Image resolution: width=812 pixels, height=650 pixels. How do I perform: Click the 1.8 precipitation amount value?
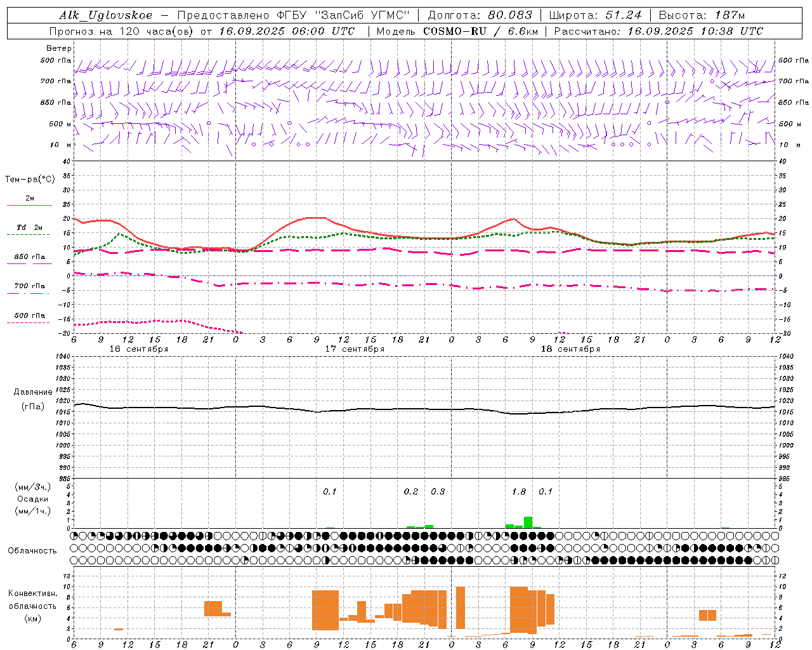click(519, 492)
